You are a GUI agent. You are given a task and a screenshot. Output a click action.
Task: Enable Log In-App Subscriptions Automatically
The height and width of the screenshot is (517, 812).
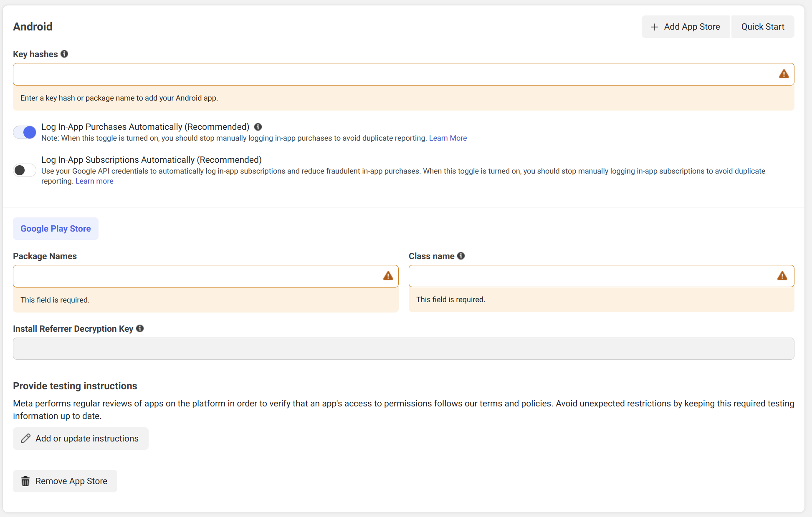24,170
